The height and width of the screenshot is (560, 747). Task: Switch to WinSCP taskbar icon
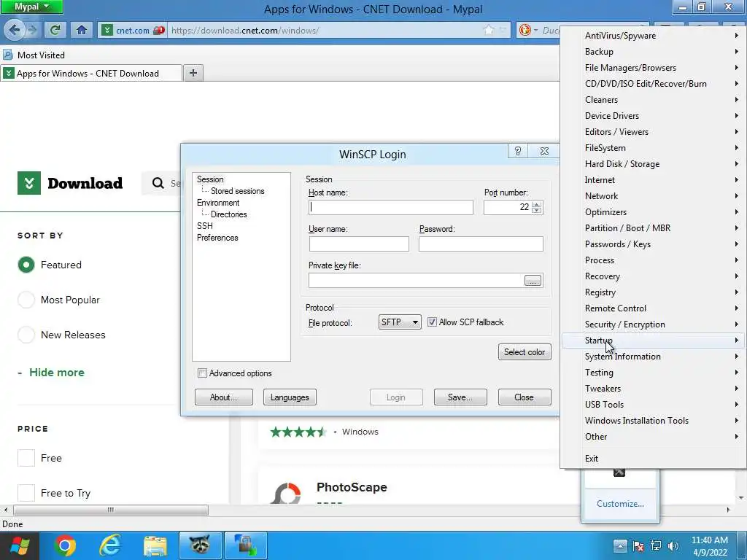coord(245,545)
